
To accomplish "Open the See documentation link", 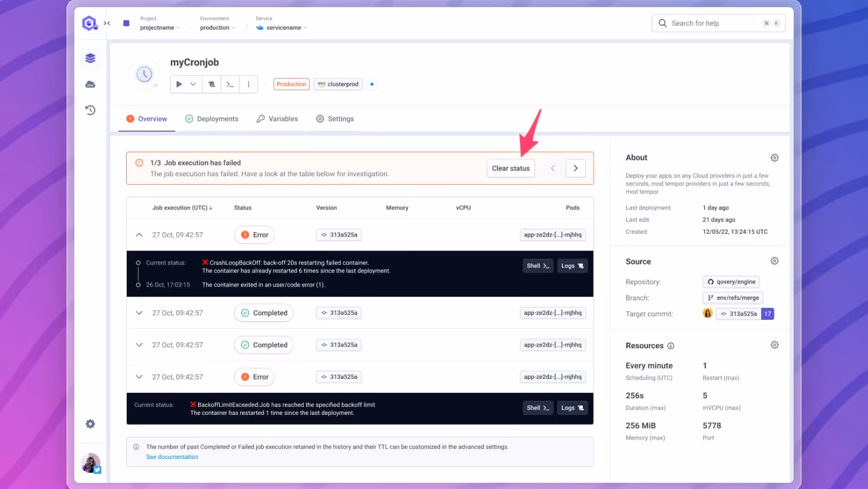I will pos(172,457).
